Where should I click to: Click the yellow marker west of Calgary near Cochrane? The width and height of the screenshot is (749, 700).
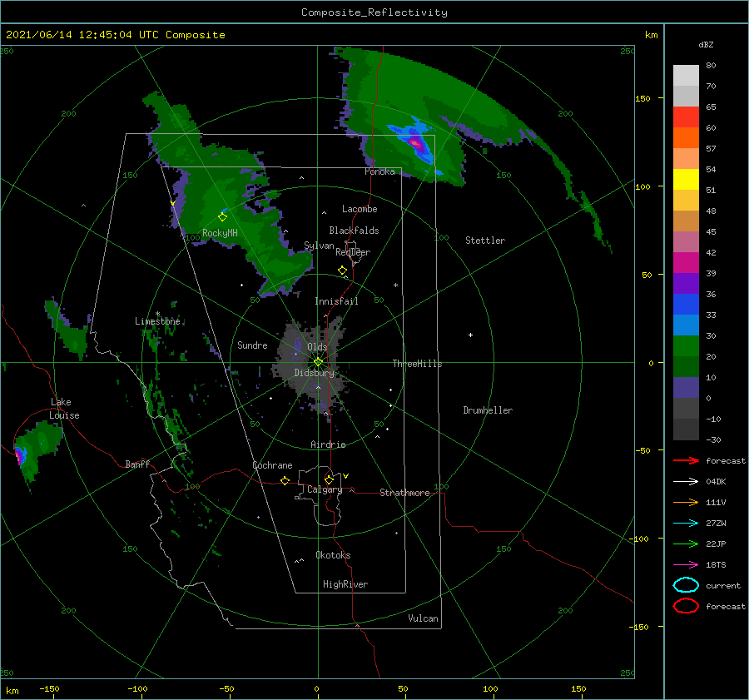(x=285, y=480)
